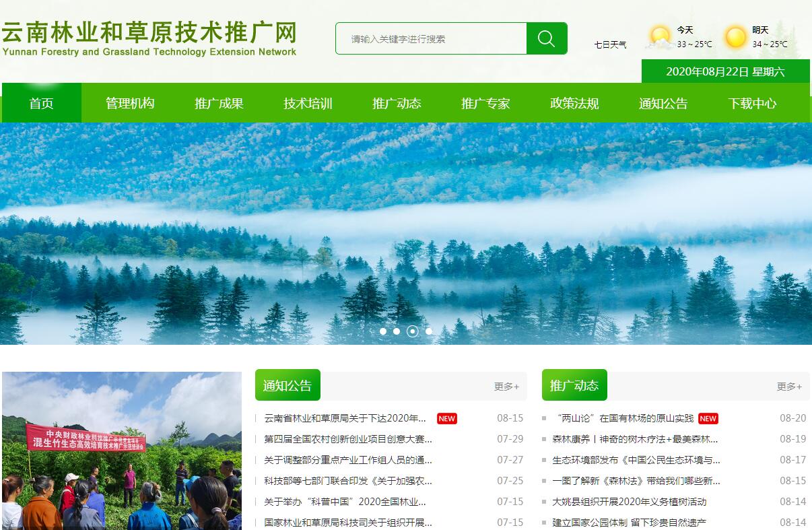Open notice 云南省林业和草原局关于下达2020年...

(x=345, y=418)
